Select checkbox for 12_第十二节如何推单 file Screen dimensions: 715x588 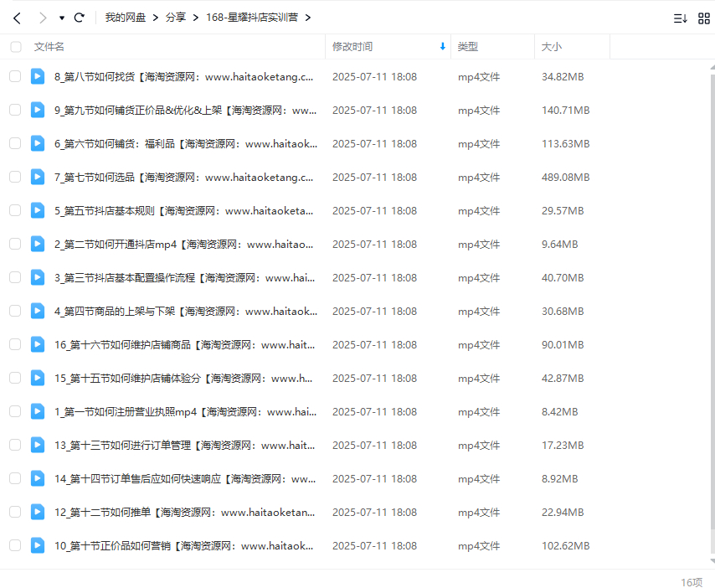(x=15, y=512)
